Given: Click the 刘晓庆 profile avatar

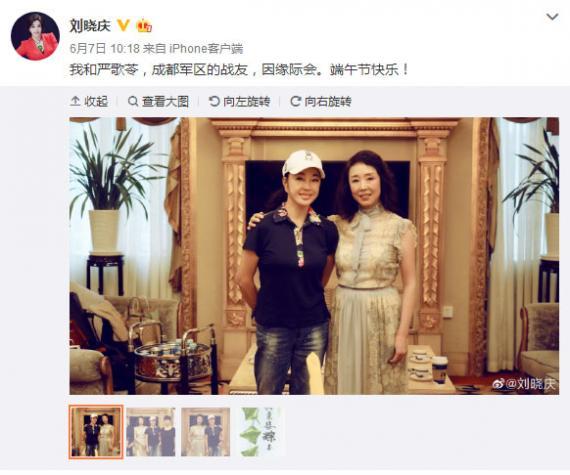Looking at the screenshot, I should click(35, 36).
